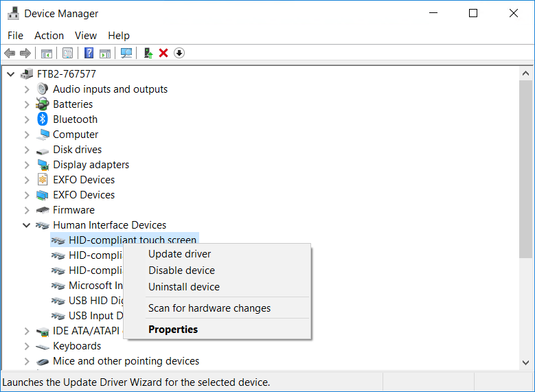Click the Keyboards category icon
Screen dimensions: 535x392
(x=43, y=347)
